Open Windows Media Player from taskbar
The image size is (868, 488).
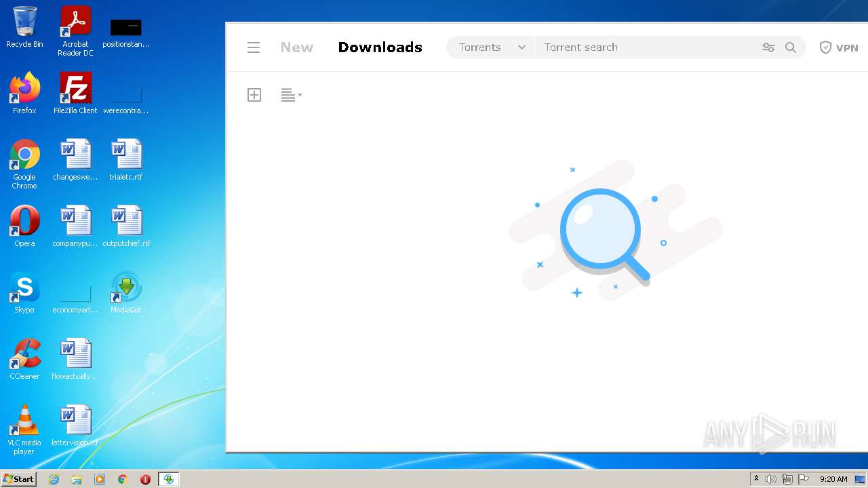(100, 479)
